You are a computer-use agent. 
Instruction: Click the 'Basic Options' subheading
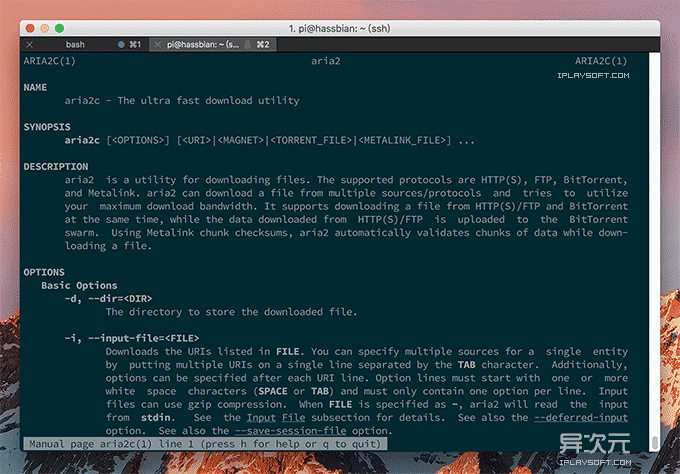[x=79, y=285]
